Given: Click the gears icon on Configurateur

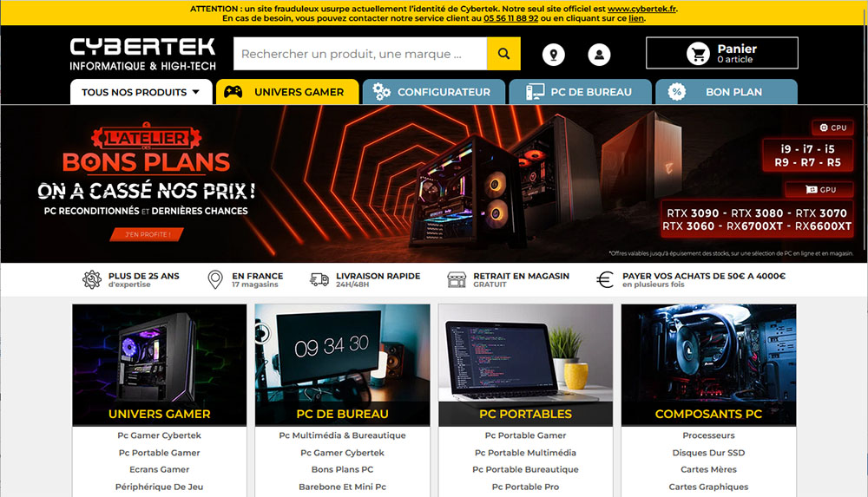Looking at the screenshot, I should (381, 92).
